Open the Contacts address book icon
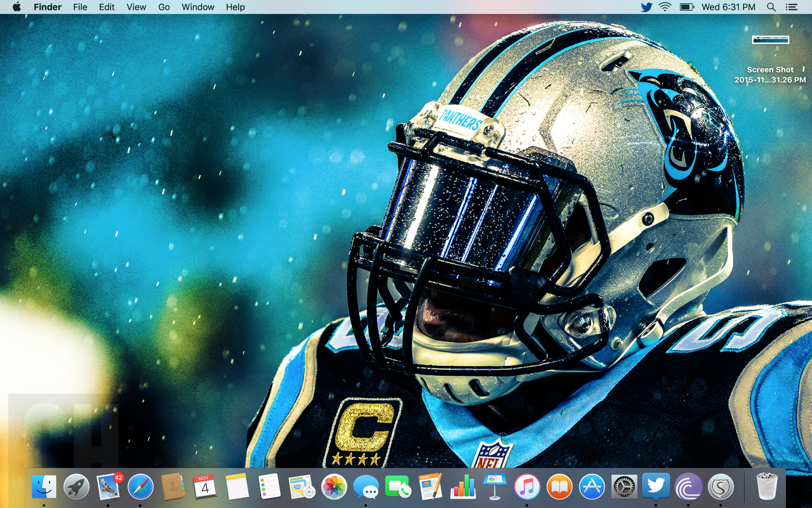 tap(173, 486)
